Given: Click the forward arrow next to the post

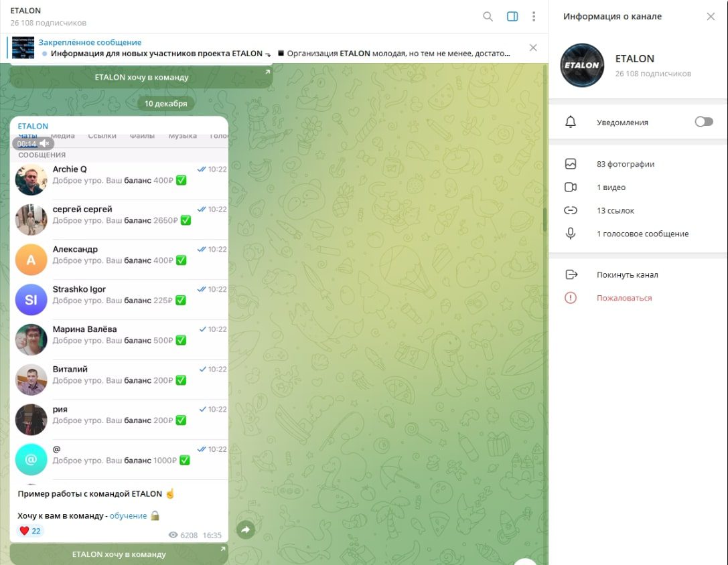Looking at the screenshot, I should (x=246, y=530).
